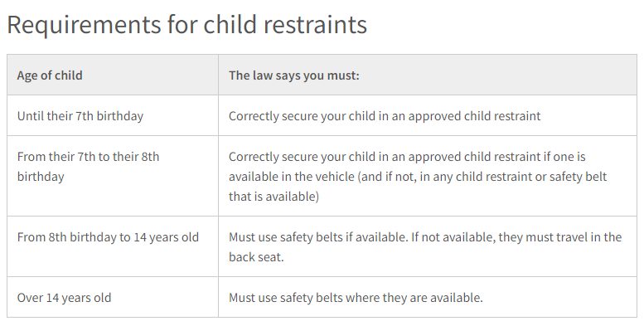644x326 pixels.
Task: Click the 'Over 14 years old' cell
Action: [x=113, y=297]
